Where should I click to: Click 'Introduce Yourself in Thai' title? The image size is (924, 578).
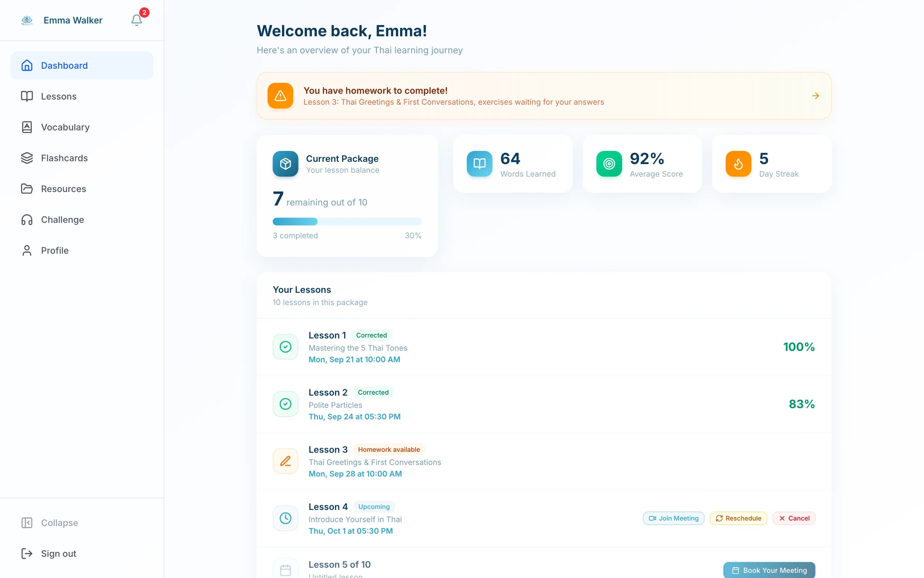[355, 520]
